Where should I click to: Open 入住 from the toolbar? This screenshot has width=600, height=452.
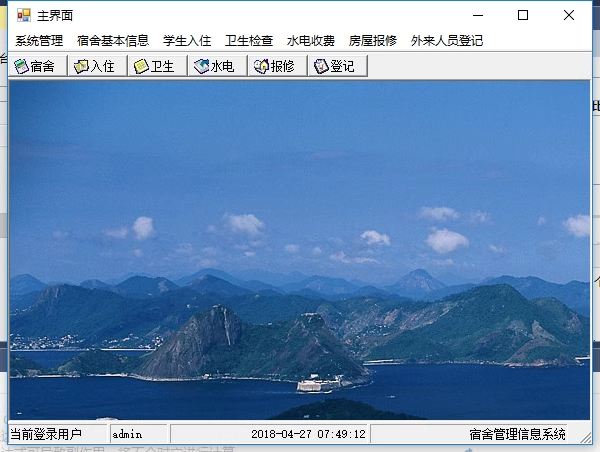click(x=97, y=66)
